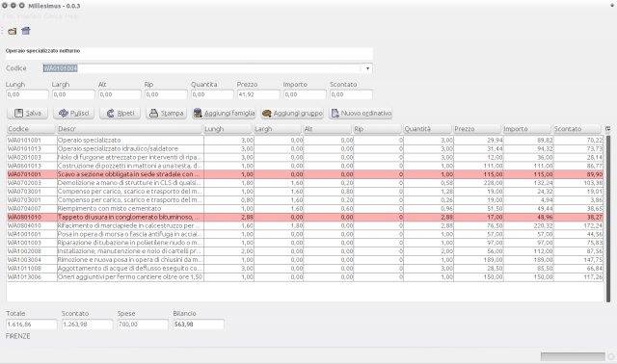Sort table by Prezzo column header
This screenshot has width=617, height=364.
coord(478,129)
